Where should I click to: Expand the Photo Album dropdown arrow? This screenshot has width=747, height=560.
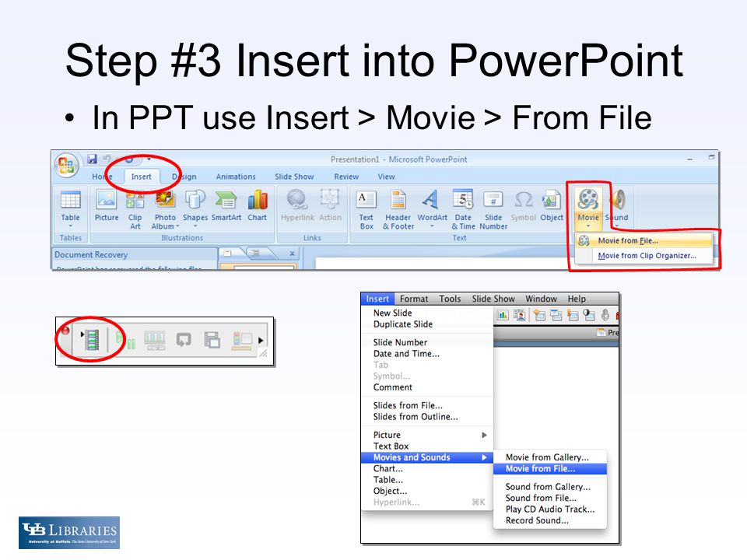[177, 226]
